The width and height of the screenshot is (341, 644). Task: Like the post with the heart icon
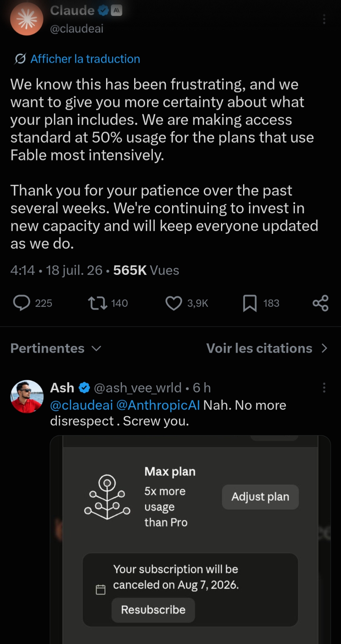pos(174,303)
